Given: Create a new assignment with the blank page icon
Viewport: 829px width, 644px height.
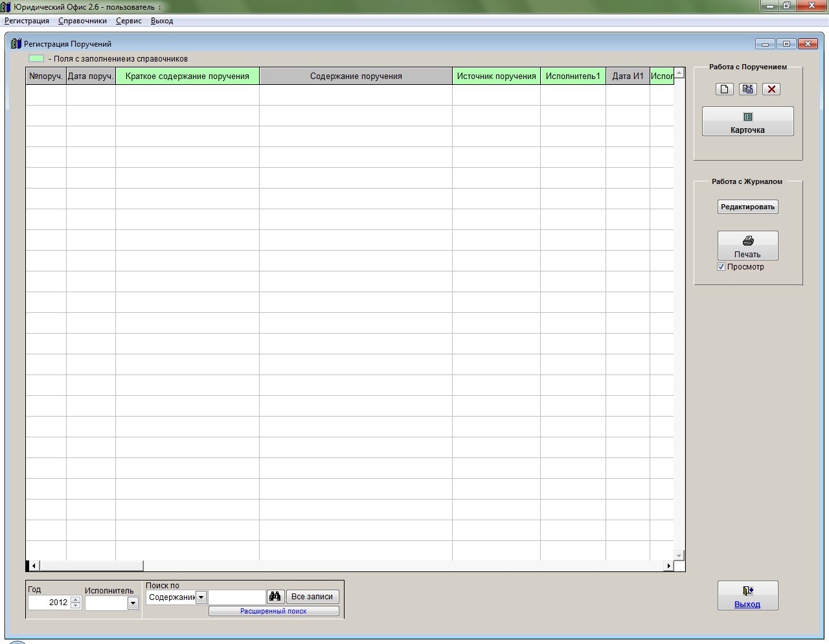Looking at the screenshot, I should pos(724,89).
